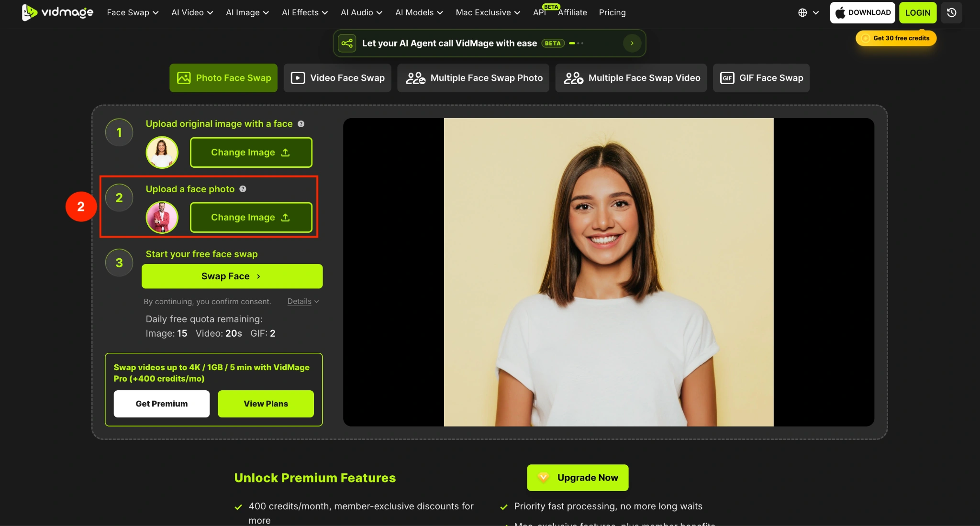Click the Swap Face button
The image size is (980, 526).
[232, 276]
